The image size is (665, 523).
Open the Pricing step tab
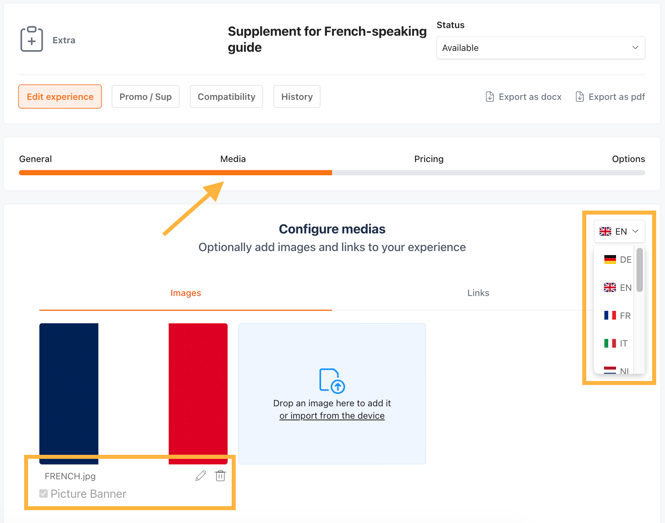coord(429,159)
